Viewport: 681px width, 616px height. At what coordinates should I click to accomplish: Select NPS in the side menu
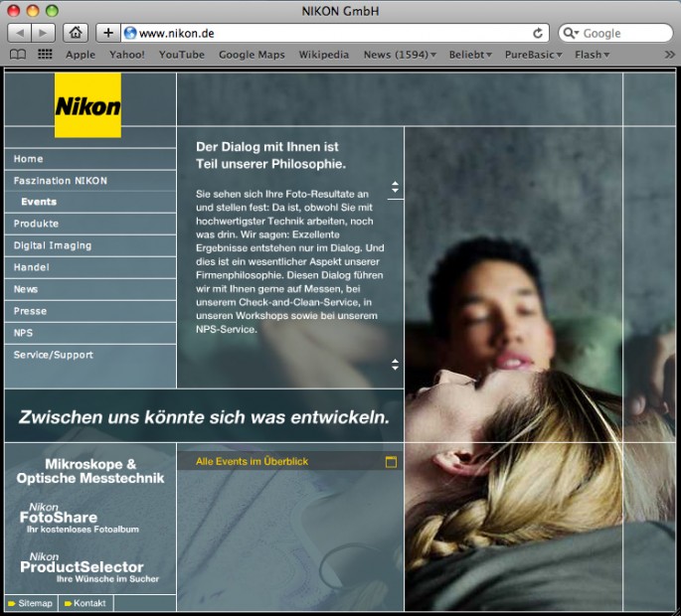click(90, 333)
